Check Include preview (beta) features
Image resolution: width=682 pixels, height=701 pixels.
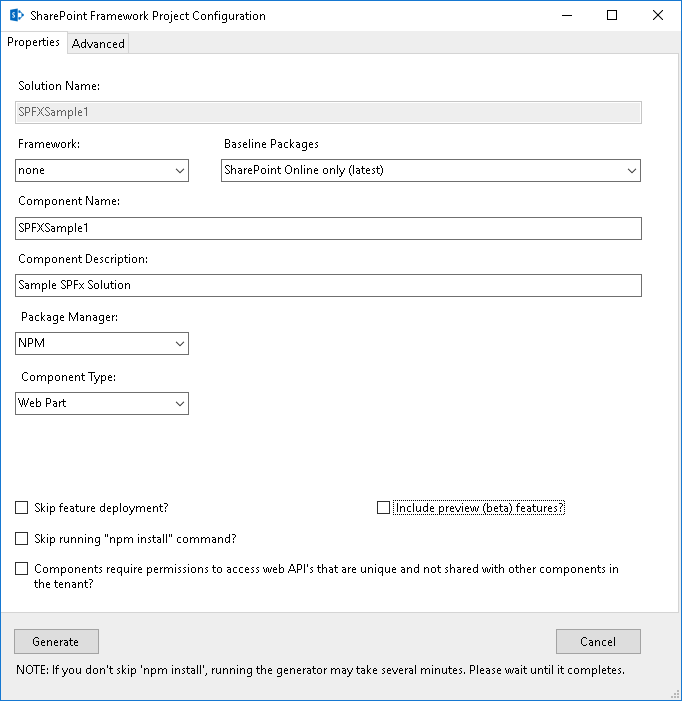pyautogui.click(x=383, y=508)
